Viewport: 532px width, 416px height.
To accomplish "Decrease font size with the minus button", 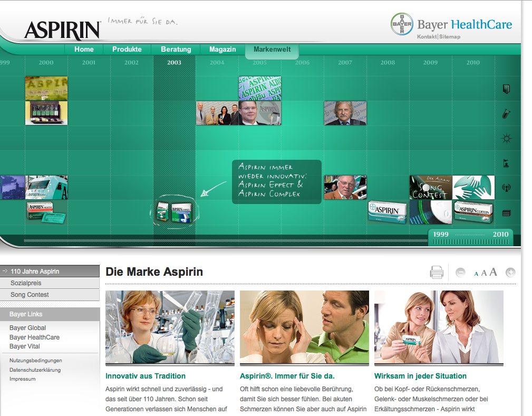I will (460, 272).
